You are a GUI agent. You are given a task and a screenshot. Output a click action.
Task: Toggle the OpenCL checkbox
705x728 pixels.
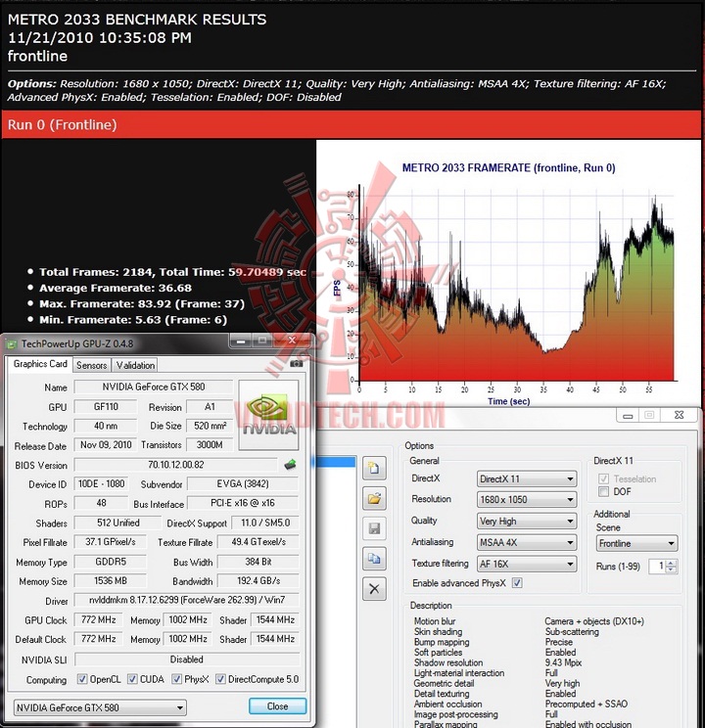pos(82,679)
